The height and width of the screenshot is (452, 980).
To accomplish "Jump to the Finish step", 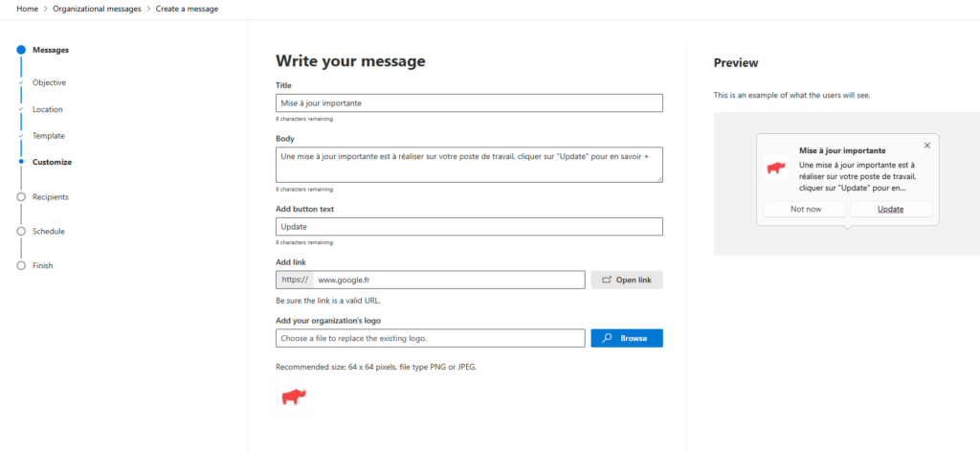I will point(43,265).
